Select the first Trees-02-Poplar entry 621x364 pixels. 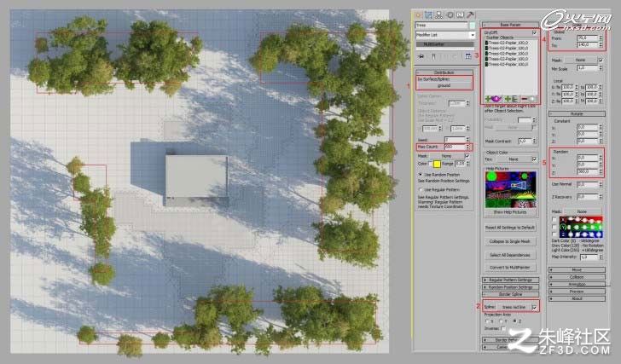[508, 43]
